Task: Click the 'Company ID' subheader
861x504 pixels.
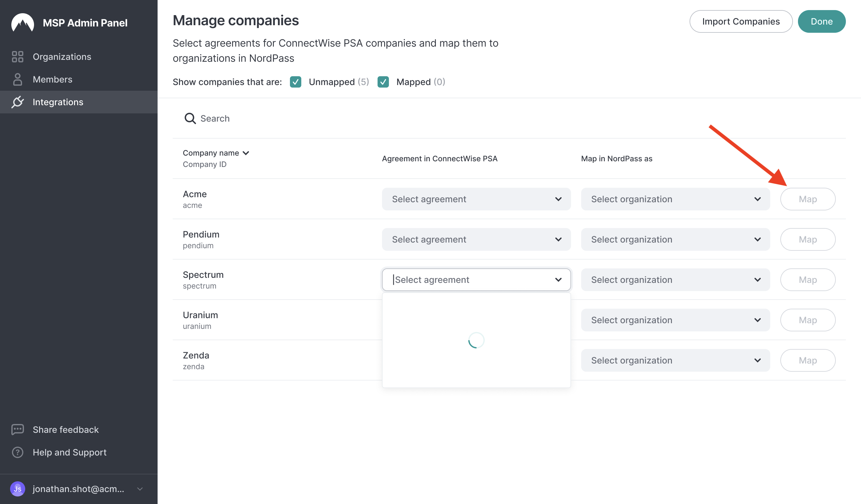Action: 205,164
